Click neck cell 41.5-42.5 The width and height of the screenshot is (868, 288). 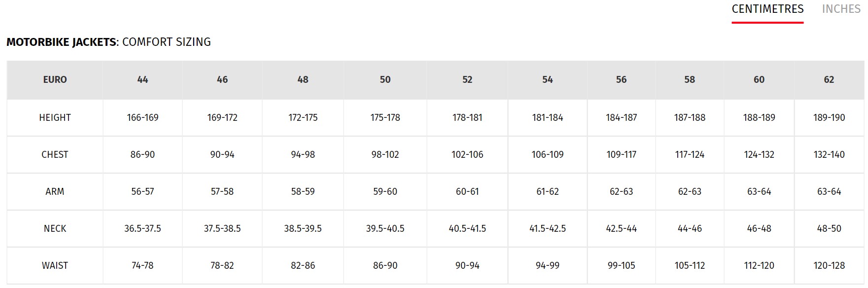pyautogui.click(x=548, y=229)
